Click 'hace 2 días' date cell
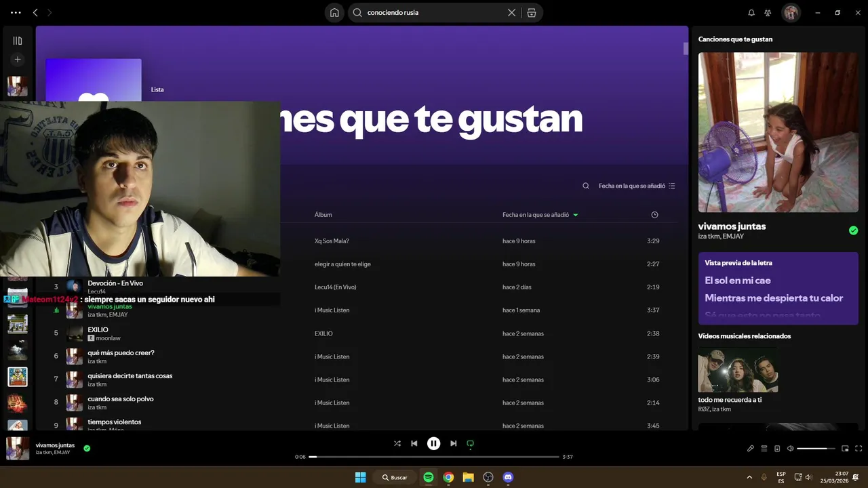Viewport: 868px width, 488px height. (517, 287)
